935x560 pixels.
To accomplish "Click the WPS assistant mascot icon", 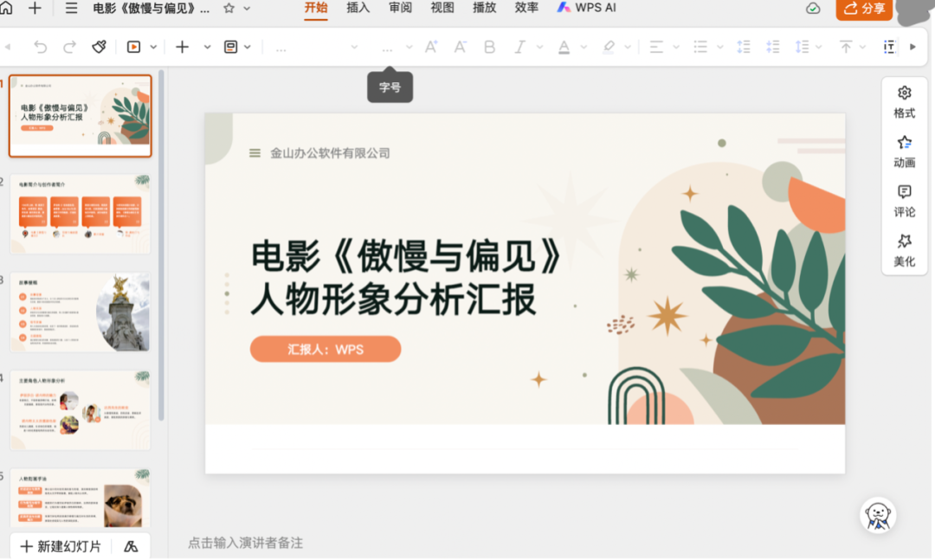I will [878, 515].
